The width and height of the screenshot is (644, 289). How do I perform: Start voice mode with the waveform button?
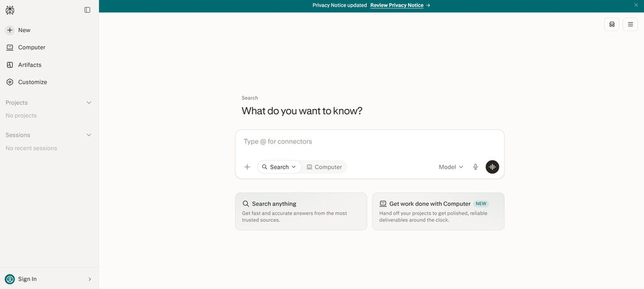click(492, 167)
